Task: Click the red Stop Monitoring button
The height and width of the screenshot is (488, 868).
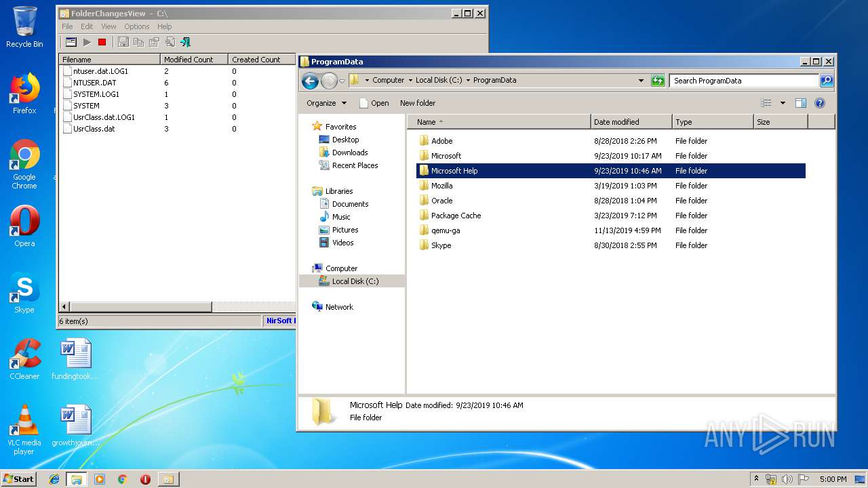Action: [x=102, y=42]
